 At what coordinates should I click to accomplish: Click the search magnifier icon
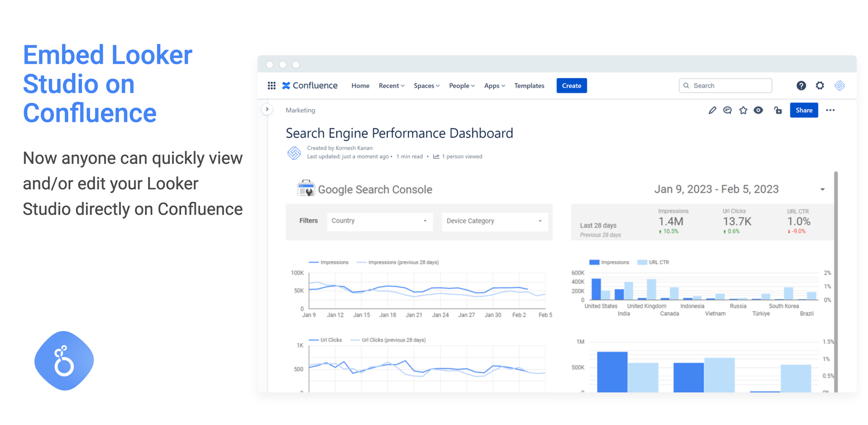[x=686, y=85]
